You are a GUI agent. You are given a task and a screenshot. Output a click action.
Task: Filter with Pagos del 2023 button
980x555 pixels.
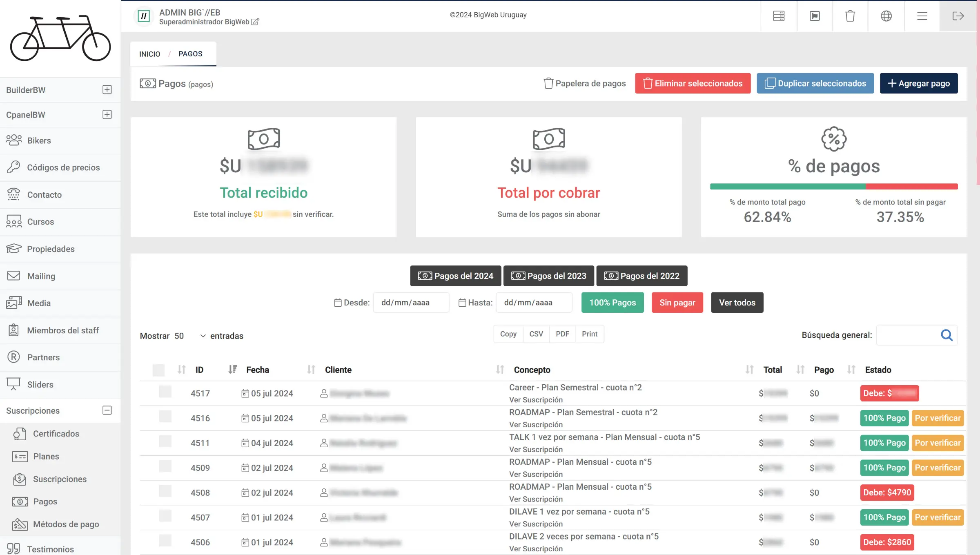548,276
